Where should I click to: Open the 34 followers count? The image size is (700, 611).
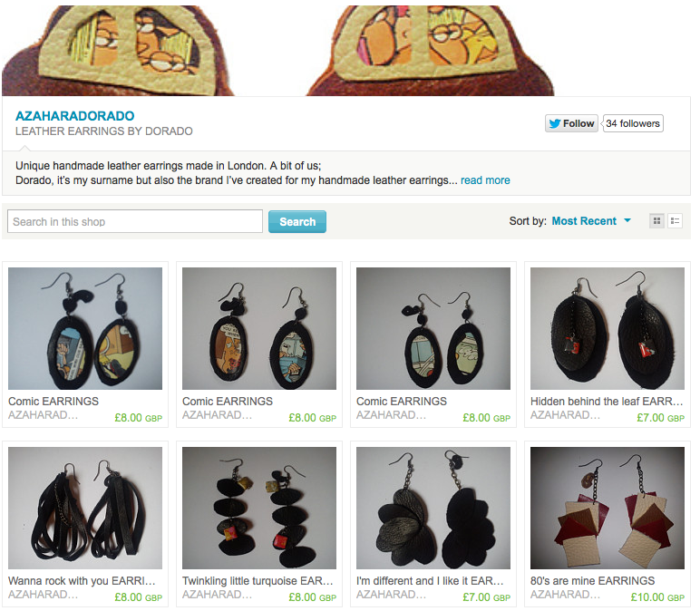coord(633,123)
